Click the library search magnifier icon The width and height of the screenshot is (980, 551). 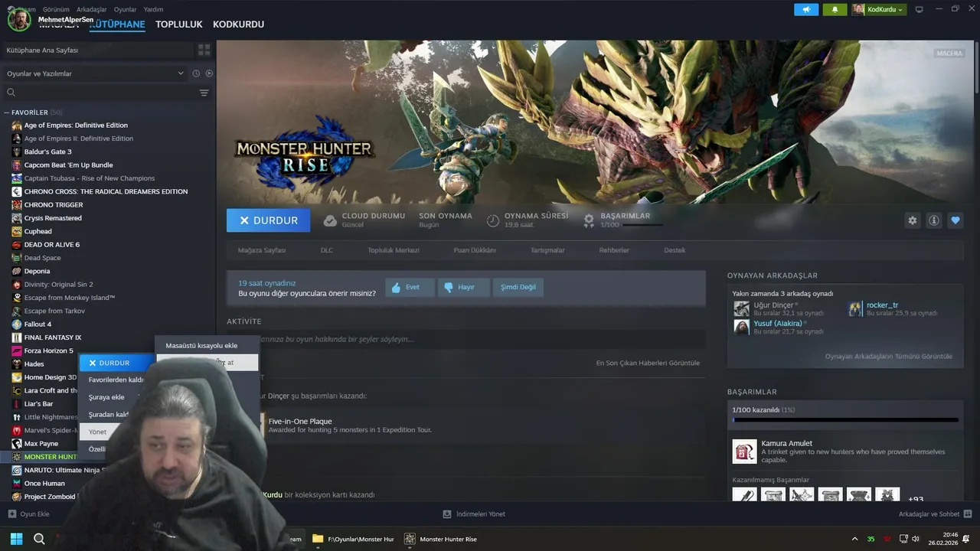click(x=11, y=93)
